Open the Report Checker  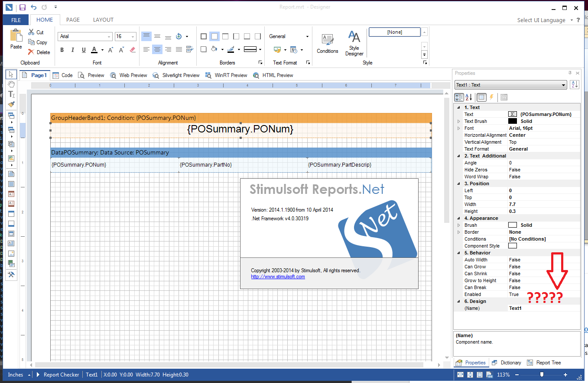coord(58,375)
